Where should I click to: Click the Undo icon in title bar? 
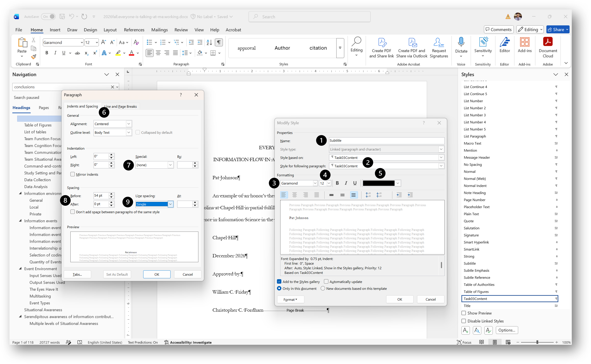click(x=72, y=16)
